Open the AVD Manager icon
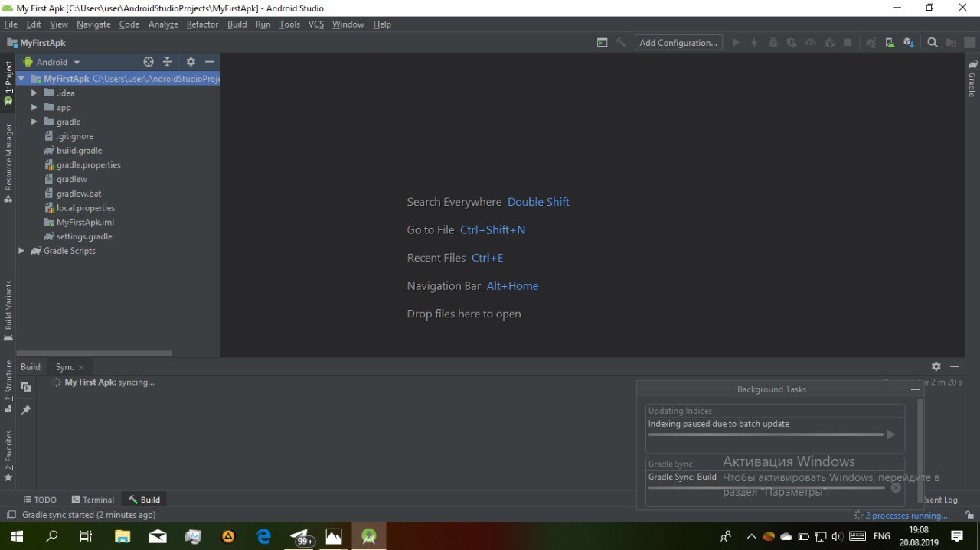 890,43
